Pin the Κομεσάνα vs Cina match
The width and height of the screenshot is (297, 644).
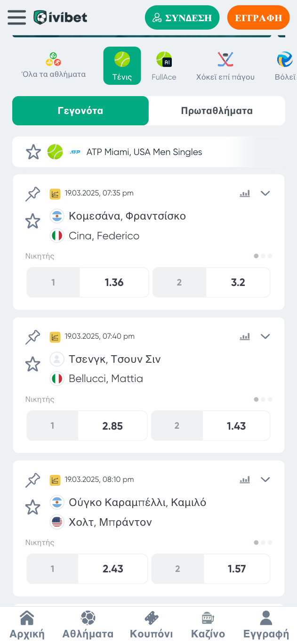pyautogui.click(x=32, y=194)
